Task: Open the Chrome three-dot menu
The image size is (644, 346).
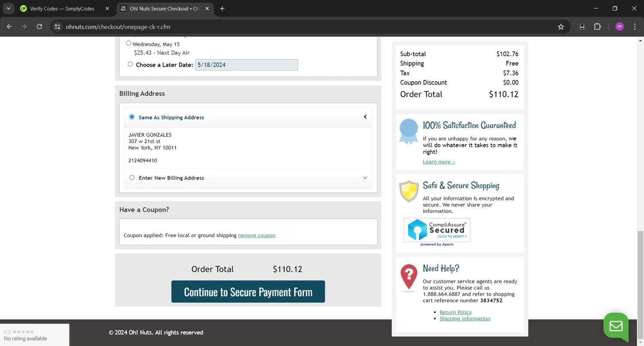Action: pos(635,27)
